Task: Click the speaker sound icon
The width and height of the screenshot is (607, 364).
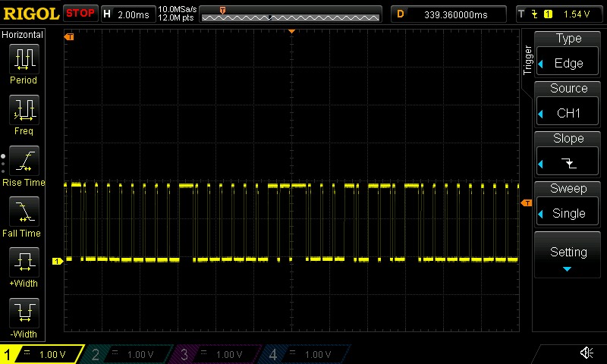Action: (x=587, y=353)
